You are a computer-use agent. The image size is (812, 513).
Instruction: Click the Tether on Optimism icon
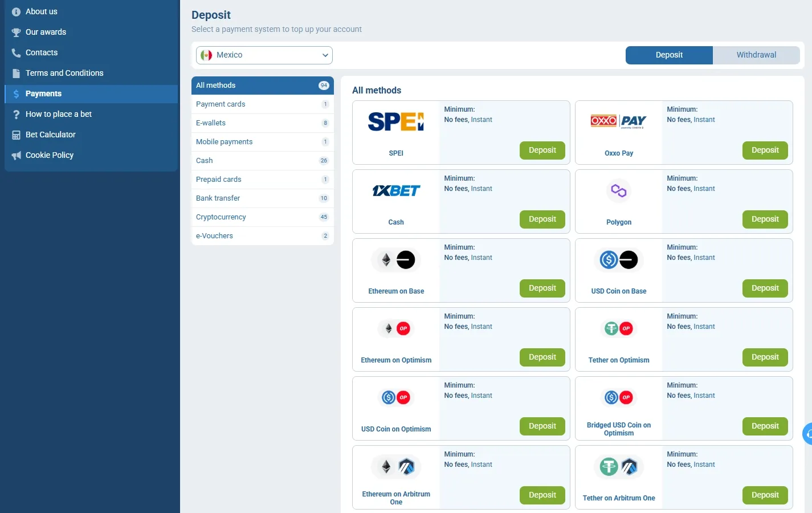(619, 328)
